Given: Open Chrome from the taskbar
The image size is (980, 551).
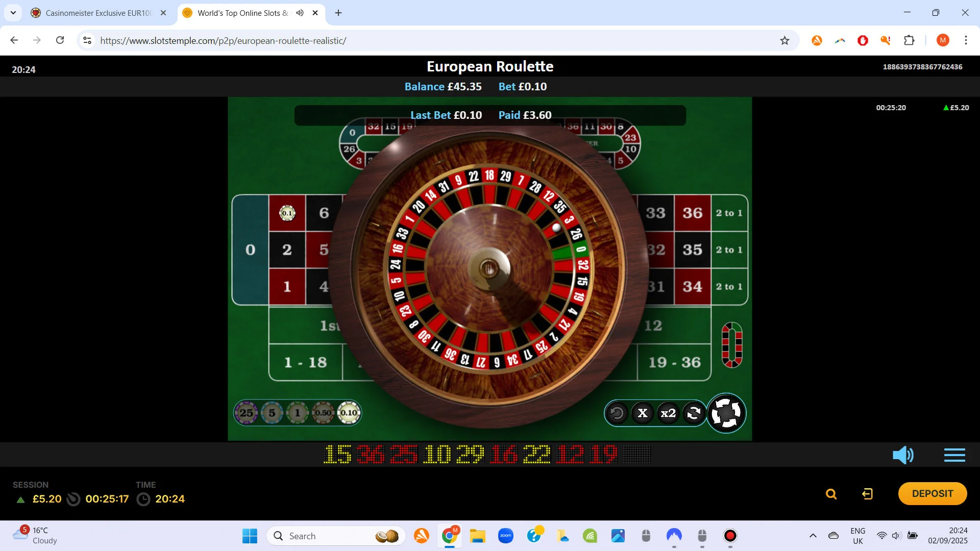Looking at the screenshot, I should click(449, 536).
